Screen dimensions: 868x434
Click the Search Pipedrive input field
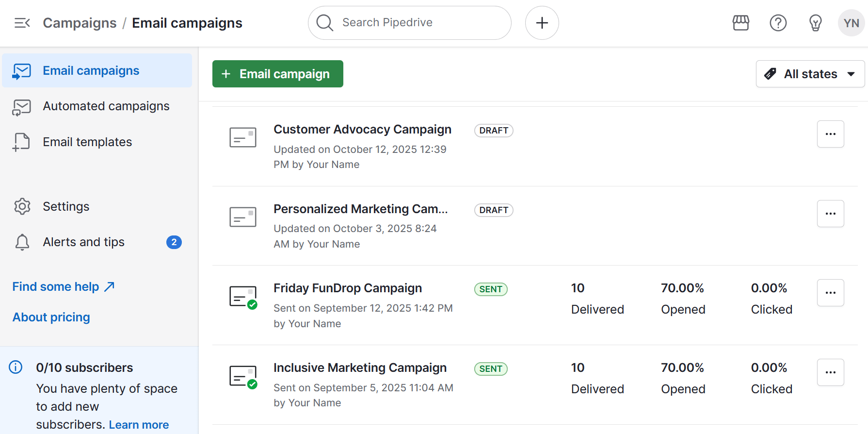(410, 22)
